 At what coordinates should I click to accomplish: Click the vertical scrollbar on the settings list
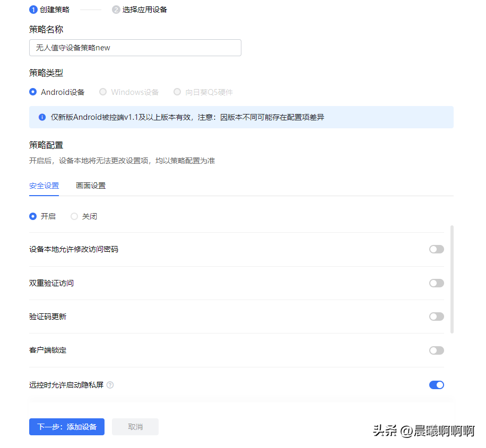(452, 281)
